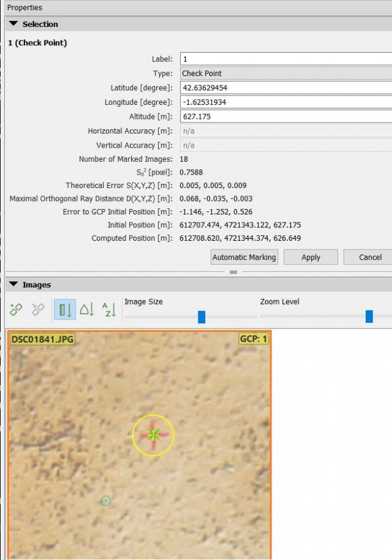392x560 pixels.
Task: Open the Type Check Point dropdown
Action: (286, 73)
